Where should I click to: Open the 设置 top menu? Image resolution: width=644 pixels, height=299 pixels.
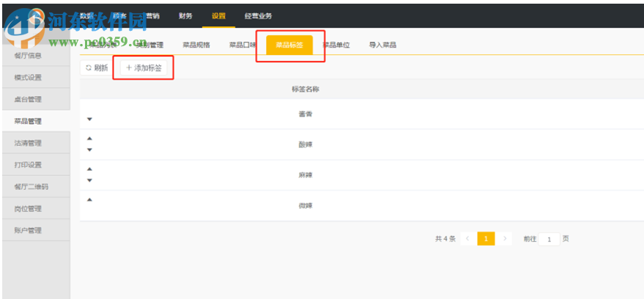(218, 16)
